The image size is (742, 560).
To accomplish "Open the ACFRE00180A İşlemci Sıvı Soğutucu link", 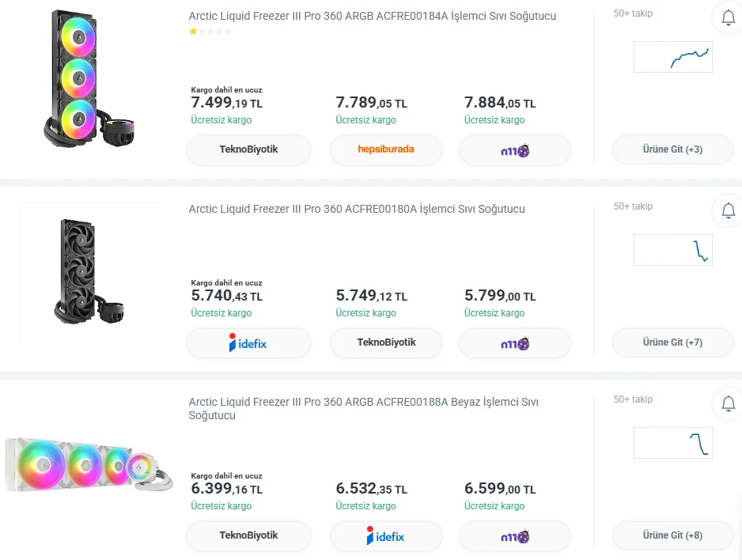I will [x=356, y=209].
